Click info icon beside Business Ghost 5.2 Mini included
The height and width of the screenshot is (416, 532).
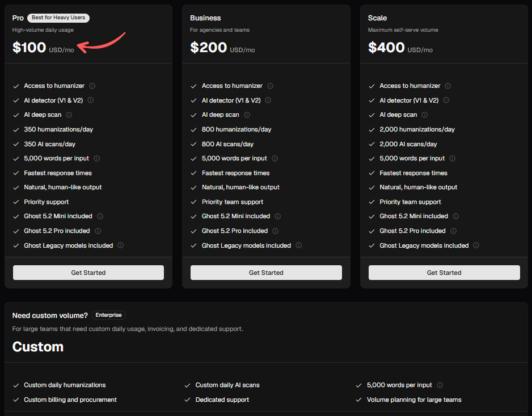(x=277, y=217)
